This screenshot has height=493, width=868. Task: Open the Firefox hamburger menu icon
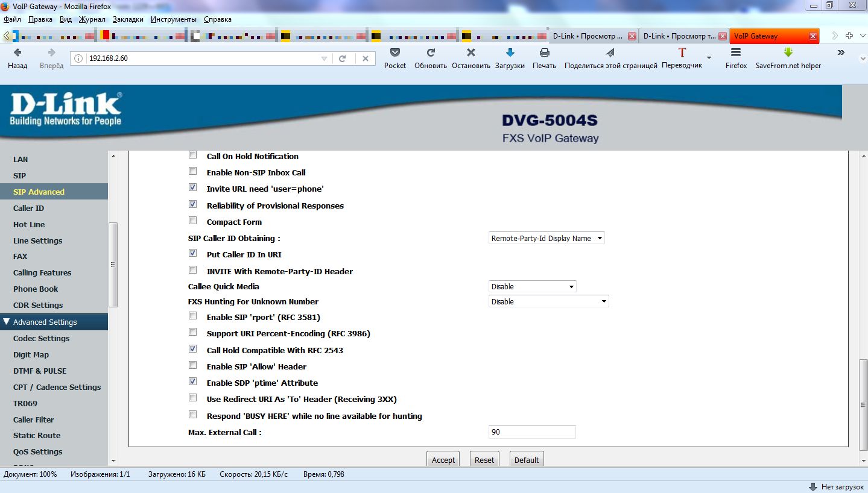coord(736,52)
